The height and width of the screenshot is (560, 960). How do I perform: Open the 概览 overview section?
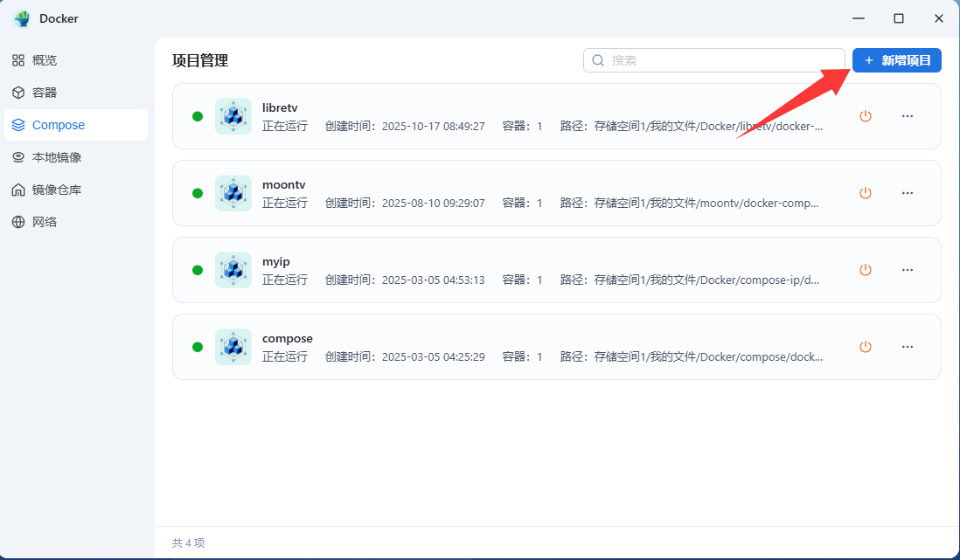76,60
